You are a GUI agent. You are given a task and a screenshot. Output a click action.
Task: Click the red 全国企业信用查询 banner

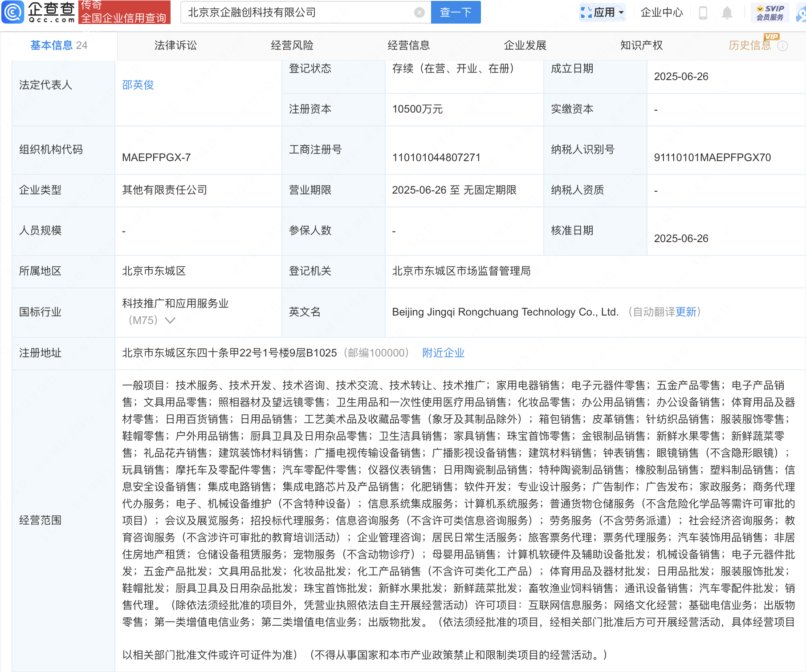124,12
